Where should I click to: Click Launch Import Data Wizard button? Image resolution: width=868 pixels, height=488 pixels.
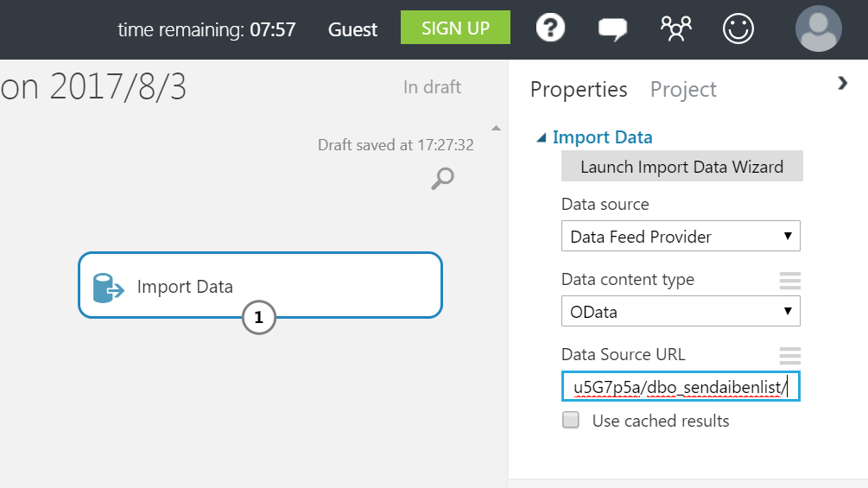coord(682,166)
